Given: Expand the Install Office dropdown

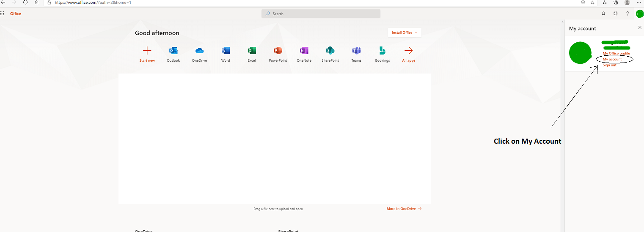Looking at the screenshot, I should coord(405,33).
